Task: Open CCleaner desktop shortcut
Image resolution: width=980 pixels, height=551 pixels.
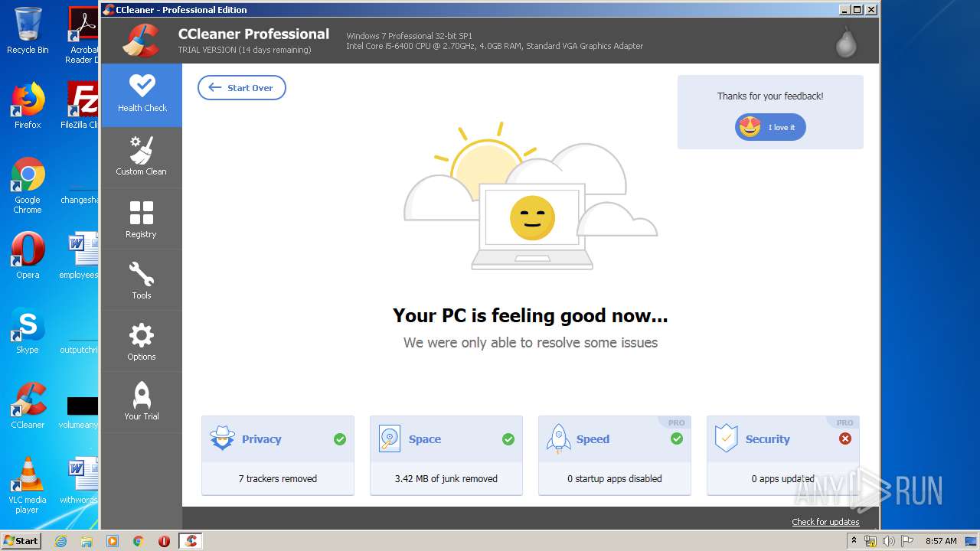Action: pyautogui.click(x=28, y=406)
